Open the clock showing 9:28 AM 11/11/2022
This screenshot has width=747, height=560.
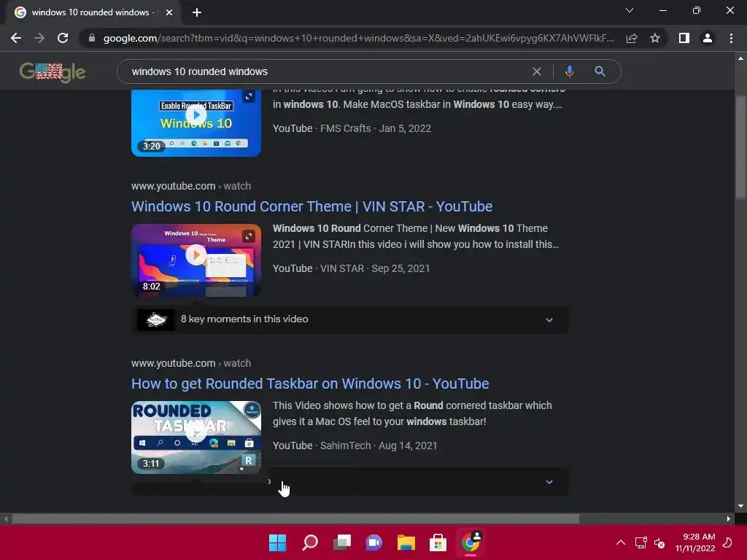pos(695,542)
